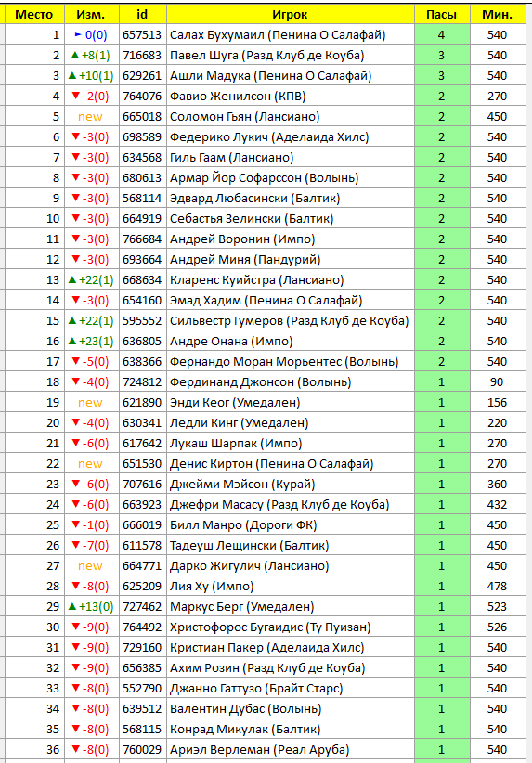
Task: Select the Пасы column header
Action: tap(441, 14)
